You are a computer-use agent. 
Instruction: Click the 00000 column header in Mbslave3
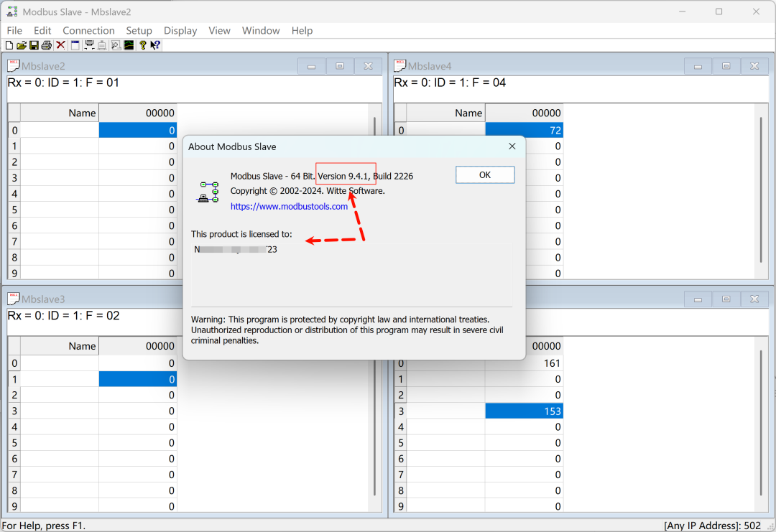[x=137, y=346]
